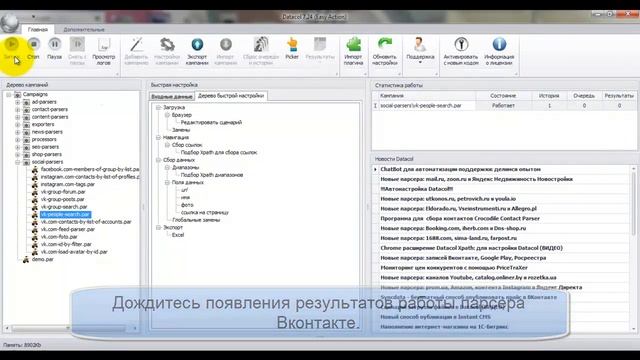
Task: Select facebook.com-members-of-group-by-list campaign
Action: pyautogui.click(x=90, y=169)
